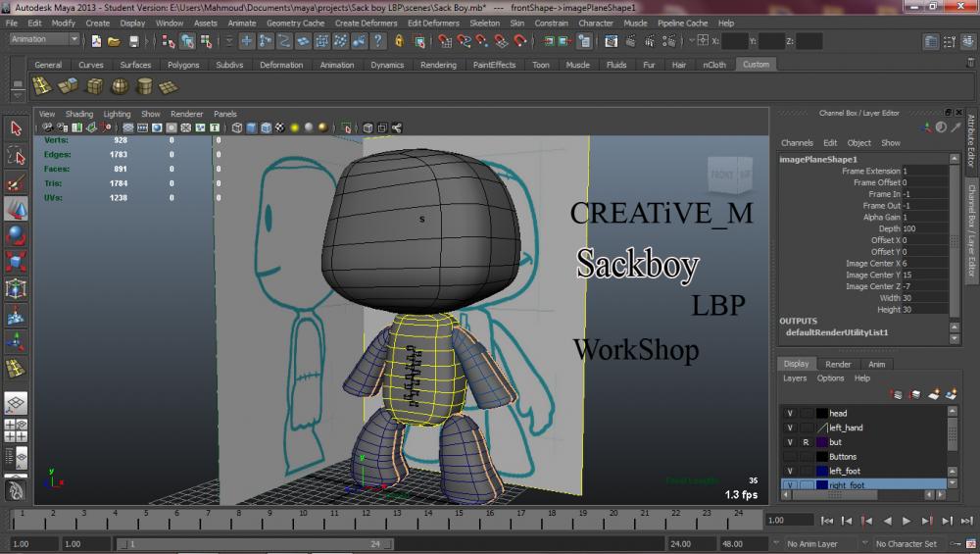Image resolution: width=980 pixels, height=554 pixels.
Task: Click the Show Attribute Editor icon top right
Action: point(931,42)
